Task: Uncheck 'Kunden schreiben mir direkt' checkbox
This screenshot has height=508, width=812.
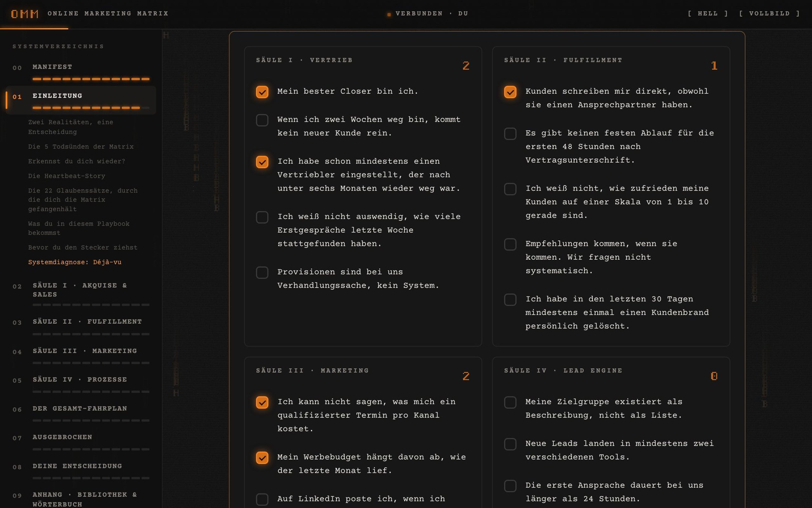Action: click(x=510, y=92)
